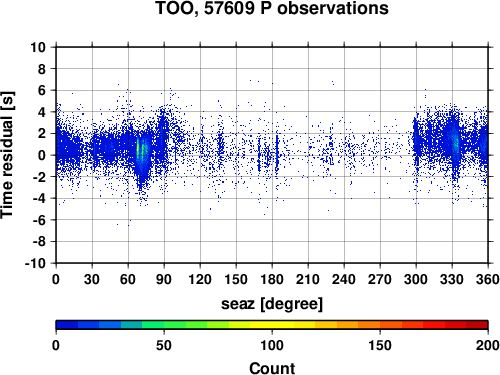Screen dimensions: 500x375
Task: Click the x-axis tick label 330
Action: coord(452,279)
